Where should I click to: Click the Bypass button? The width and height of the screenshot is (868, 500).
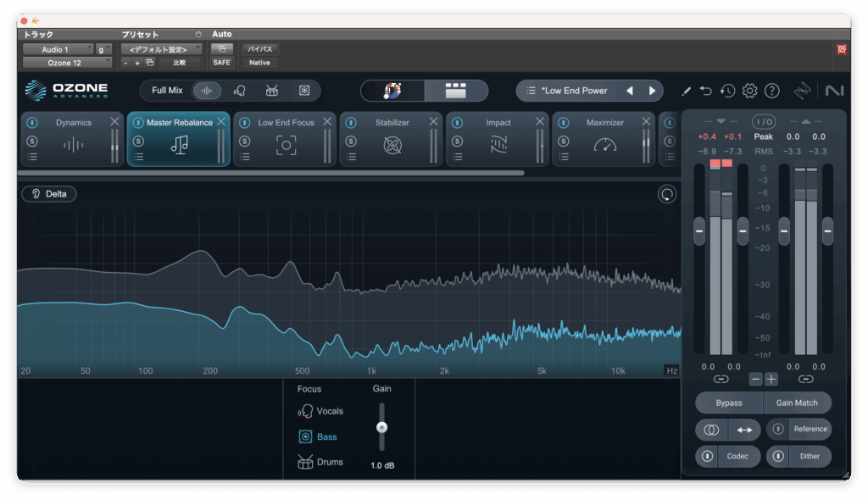point(728,403)
